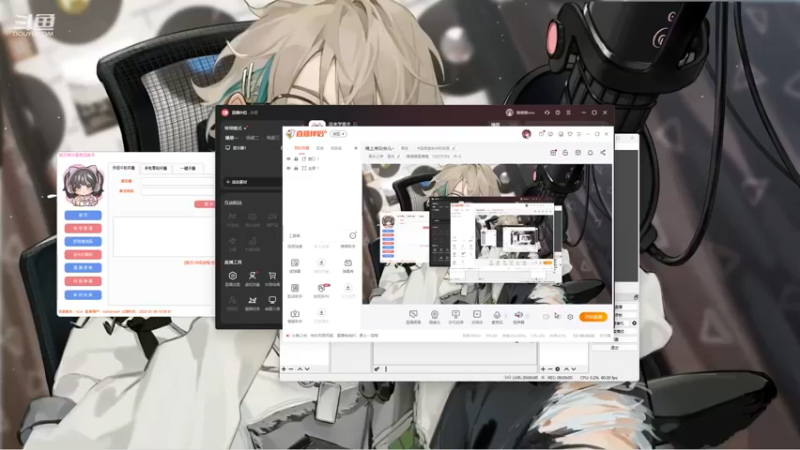
Task: Open live settings target icon in dark window
Action: 233,278
